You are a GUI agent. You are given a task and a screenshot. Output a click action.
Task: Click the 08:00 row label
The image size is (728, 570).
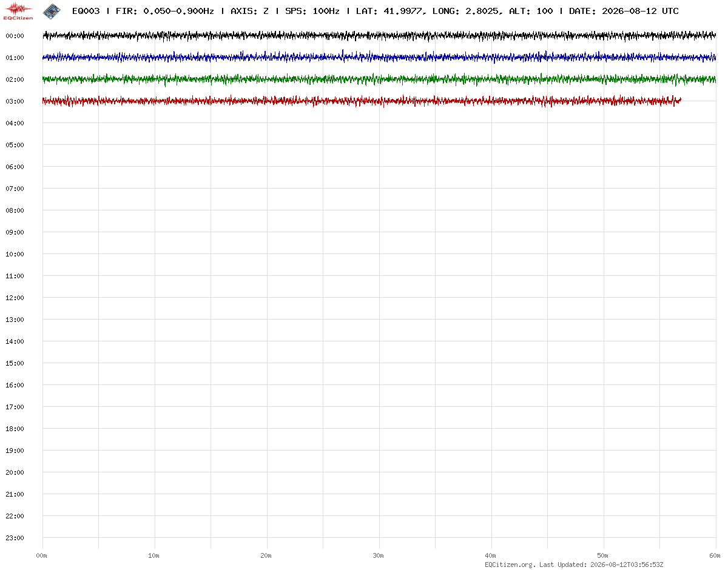tap(15, 210)
